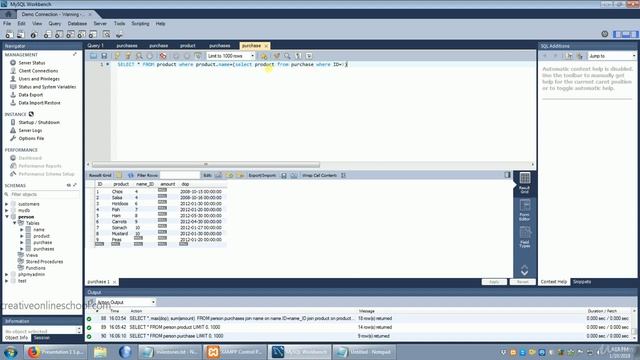Open find panel magnifier icon
The height and width of the screenshot is (360, 640).
(x=287, y=56)
